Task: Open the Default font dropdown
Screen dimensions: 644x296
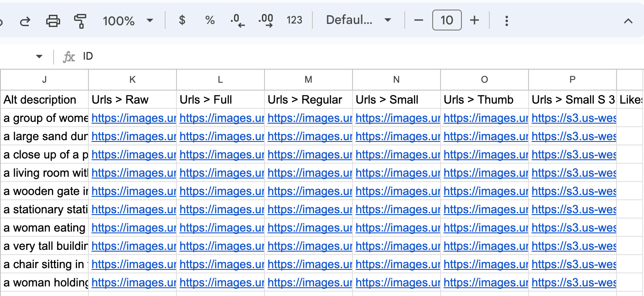Action: coord(358,20)
